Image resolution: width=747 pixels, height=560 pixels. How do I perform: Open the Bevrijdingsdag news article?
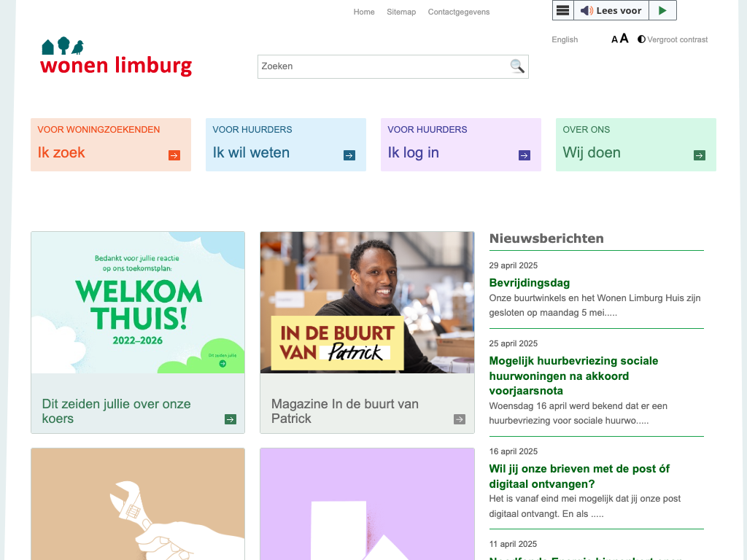530,283
